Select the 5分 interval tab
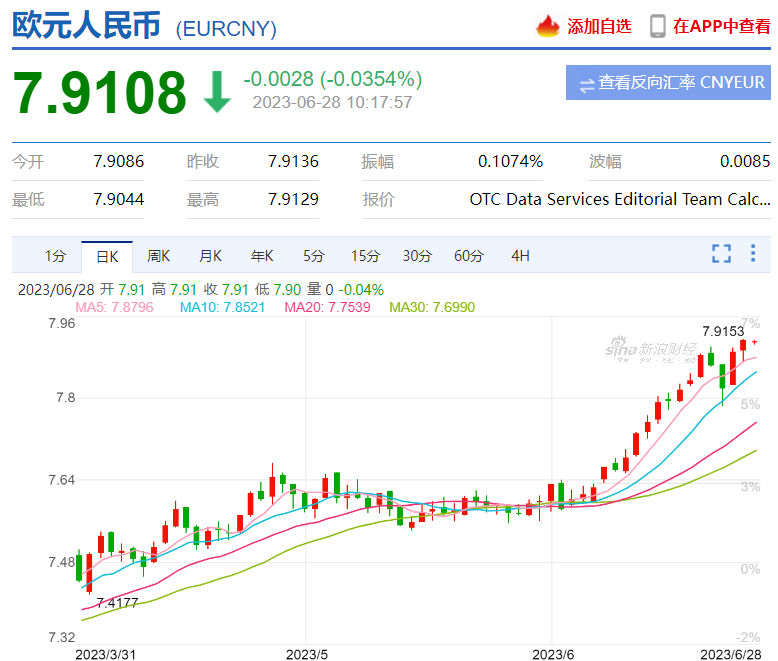 tap(314, 256)
